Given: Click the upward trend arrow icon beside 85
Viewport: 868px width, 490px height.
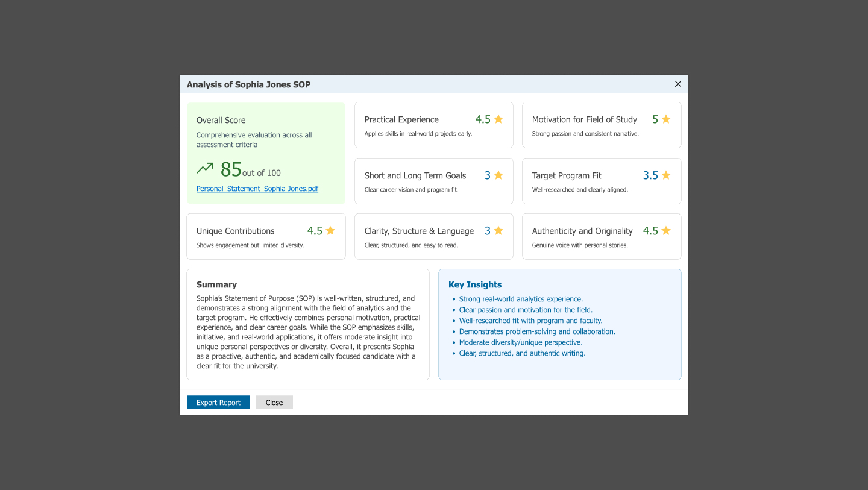Looking at the screenshot, I should point(205,168).
